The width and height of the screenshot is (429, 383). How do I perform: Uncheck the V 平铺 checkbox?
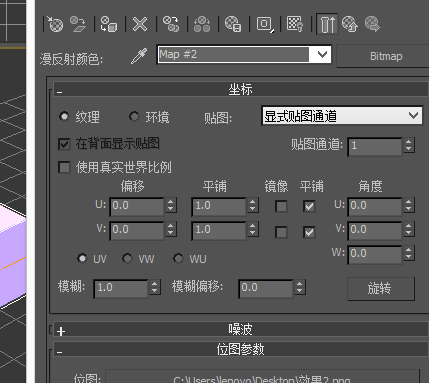coord(309,232)
